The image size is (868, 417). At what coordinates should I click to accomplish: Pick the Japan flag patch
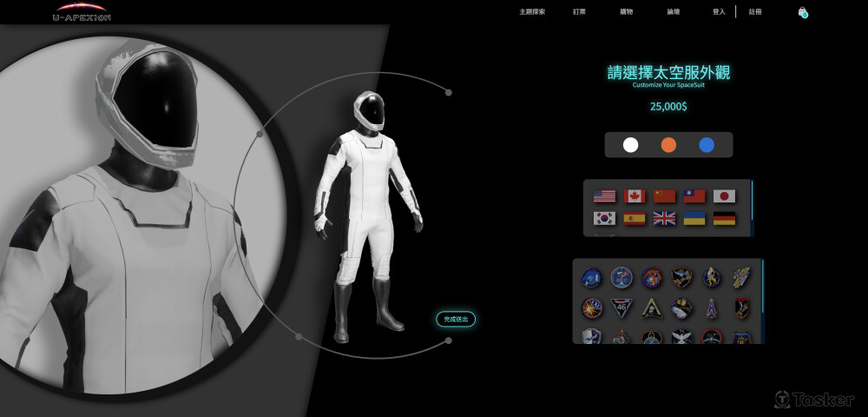coord(724,196)
